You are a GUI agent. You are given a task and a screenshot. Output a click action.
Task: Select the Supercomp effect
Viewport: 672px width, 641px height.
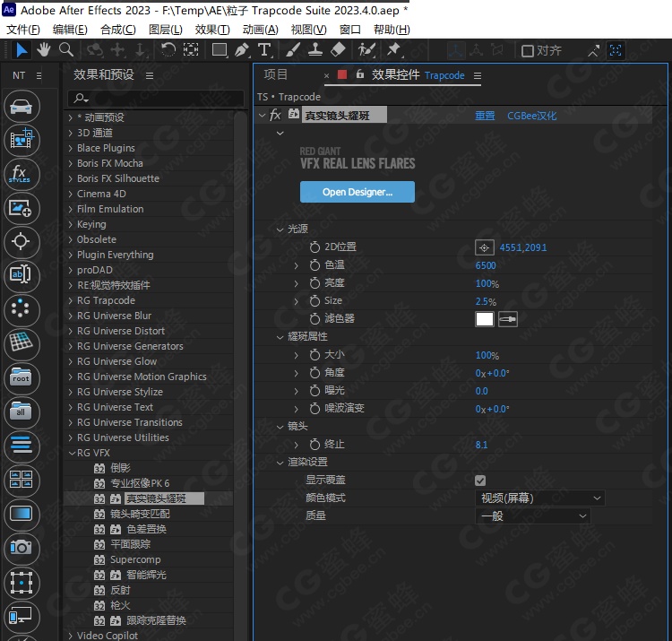(135, 559)
